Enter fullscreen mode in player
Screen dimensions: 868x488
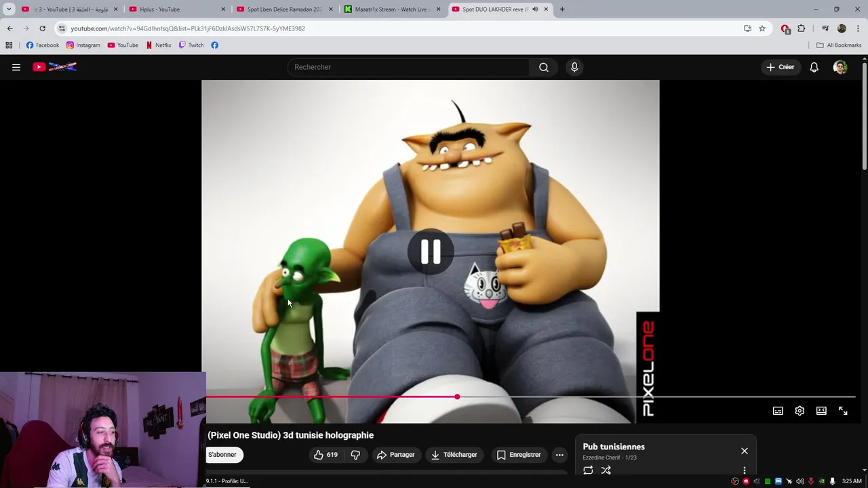tap(843, 411)
